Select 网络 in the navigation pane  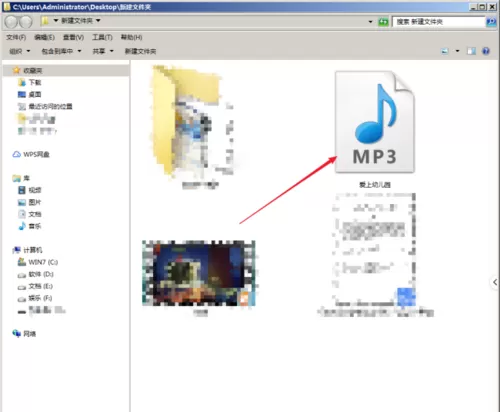tap(30, 334)
